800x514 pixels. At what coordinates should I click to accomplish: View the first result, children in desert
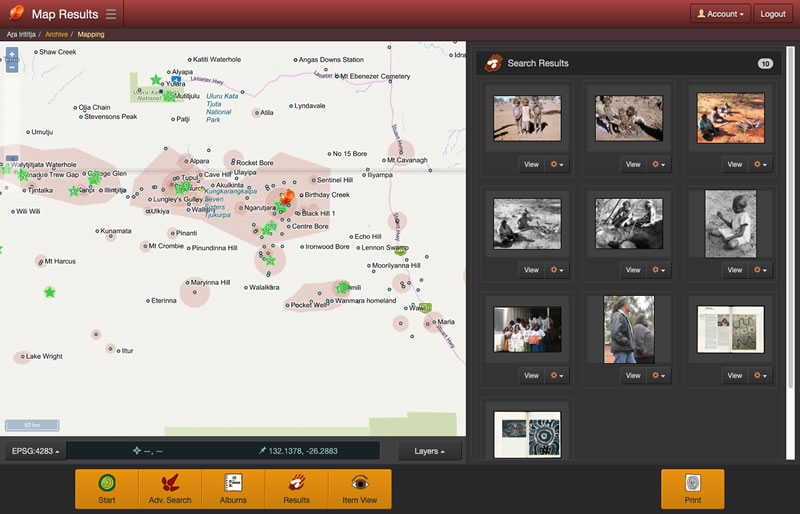click(x=531, y=164)
